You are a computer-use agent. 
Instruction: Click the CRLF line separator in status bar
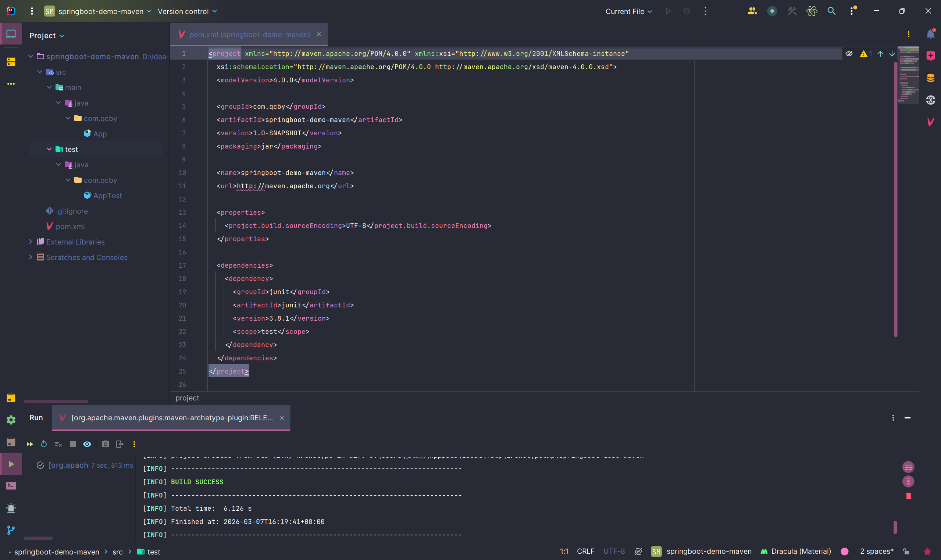tap(585, 551)
